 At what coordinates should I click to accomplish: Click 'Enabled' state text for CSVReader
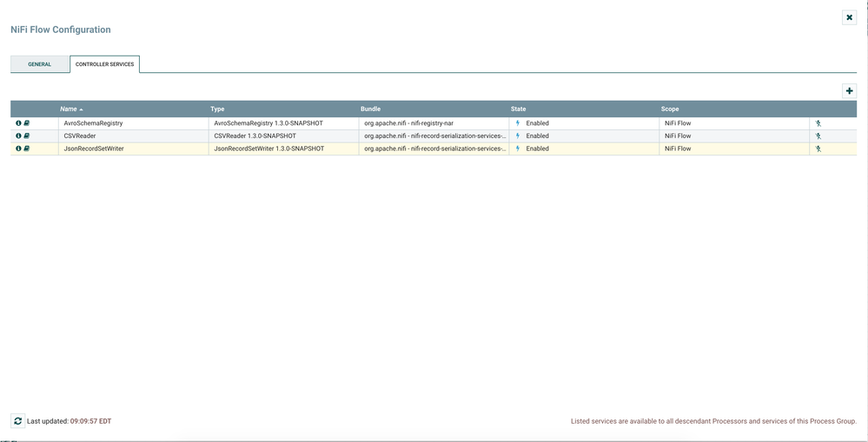(537, 135)
